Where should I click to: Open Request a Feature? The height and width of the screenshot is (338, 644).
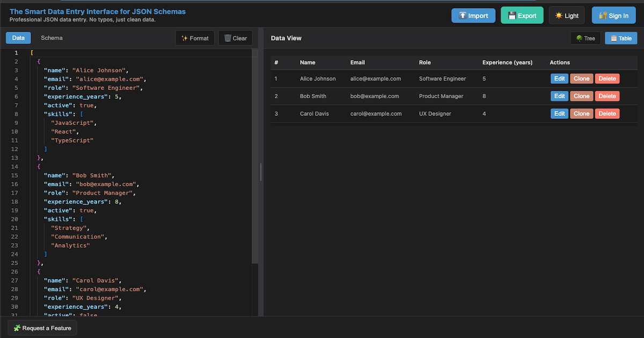[x=42, y=328]
